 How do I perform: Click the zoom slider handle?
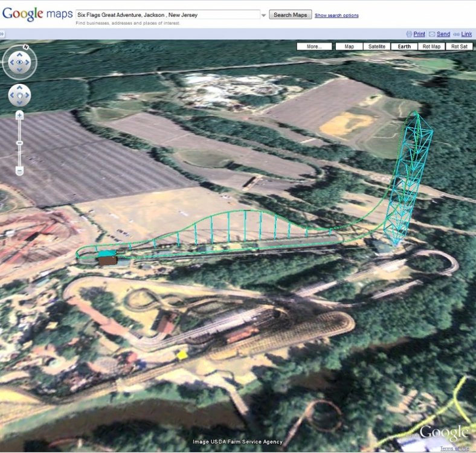[19, 143]
